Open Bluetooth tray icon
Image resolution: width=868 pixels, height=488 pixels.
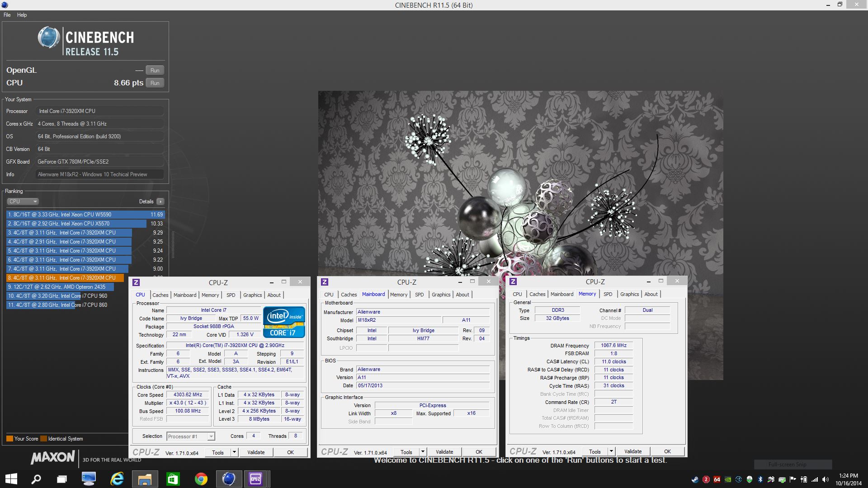coord(760,479)
